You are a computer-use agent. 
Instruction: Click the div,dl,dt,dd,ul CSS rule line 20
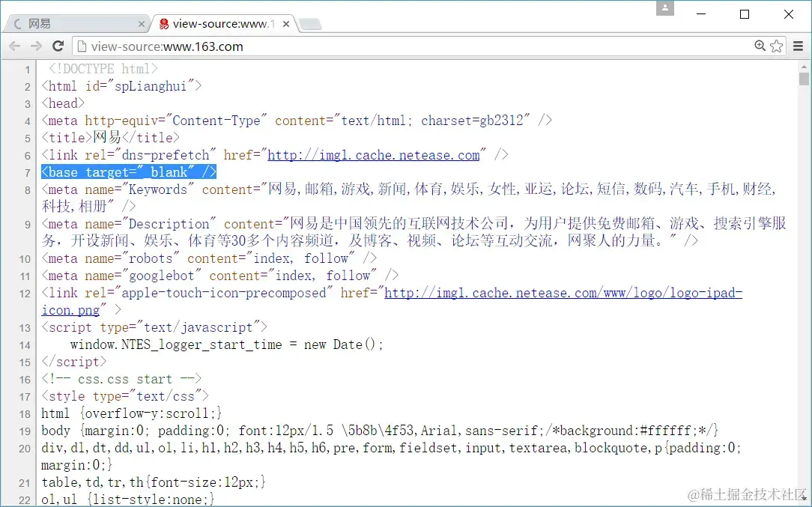click(392, 456)
